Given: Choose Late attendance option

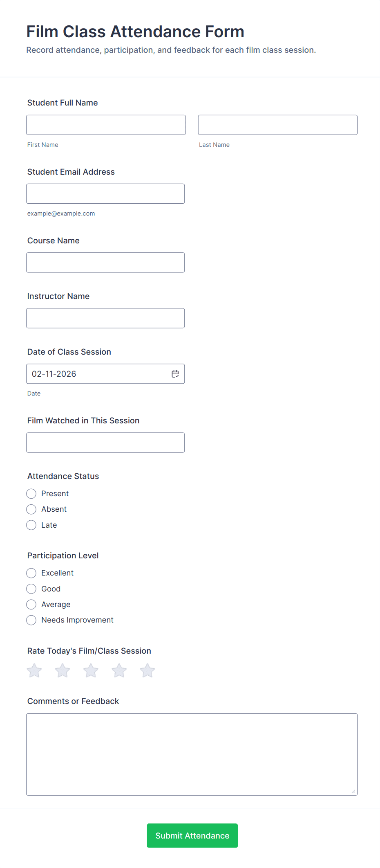Looking at the screenshot, I should click(x=31, y=525).
